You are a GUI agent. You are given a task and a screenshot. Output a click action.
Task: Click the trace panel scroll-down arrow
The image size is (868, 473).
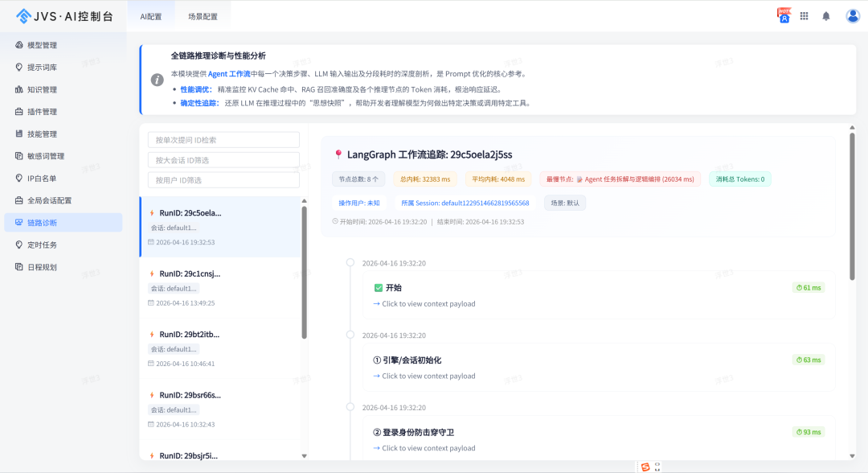point(852,456)
